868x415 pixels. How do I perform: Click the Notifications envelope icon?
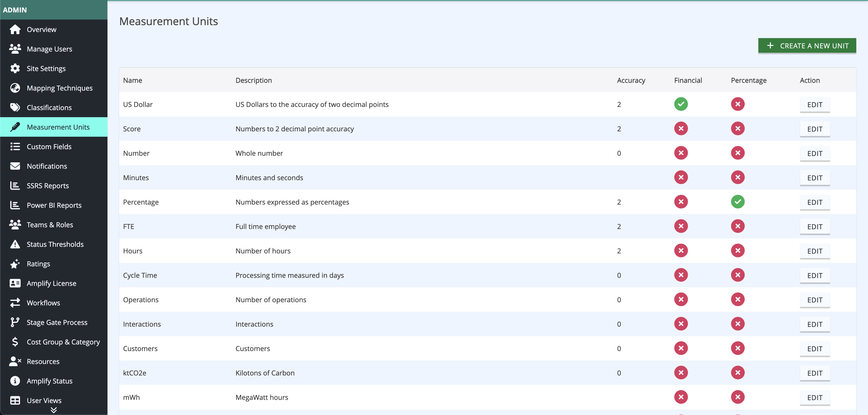pyautogui.click(x=15, y=166)
